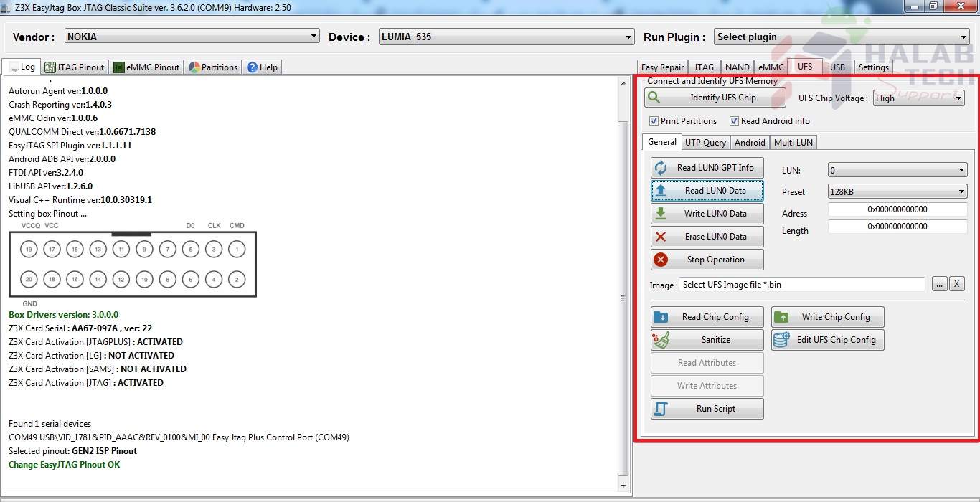Click the 'Crash Reporting ver' log line
Screen dimensions: 980x502
[60, 105]
